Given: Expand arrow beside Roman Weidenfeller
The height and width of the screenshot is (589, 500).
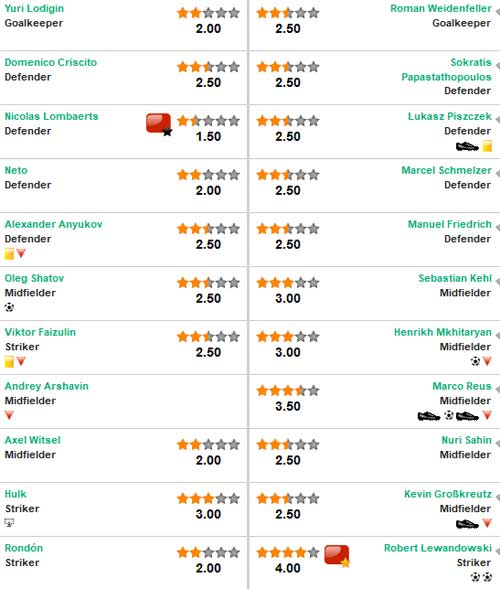Looking at the screenshot, I should 498,12.
